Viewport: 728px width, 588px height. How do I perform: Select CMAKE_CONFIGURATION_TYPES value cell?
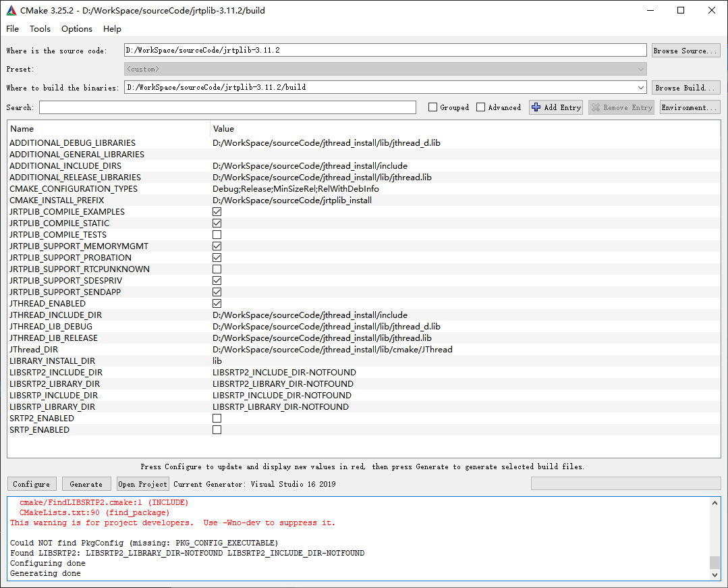296,188
